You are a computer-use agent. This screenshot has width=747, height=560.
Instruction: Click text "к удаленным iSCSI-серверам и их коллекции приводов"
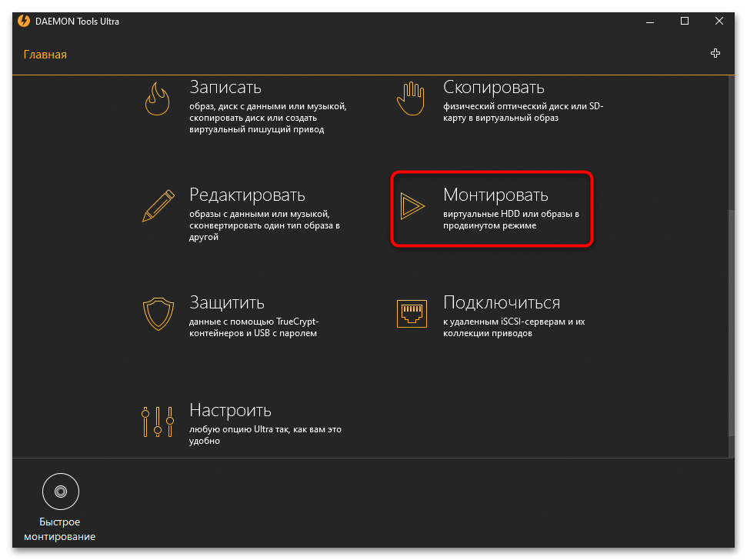[514, 327]
